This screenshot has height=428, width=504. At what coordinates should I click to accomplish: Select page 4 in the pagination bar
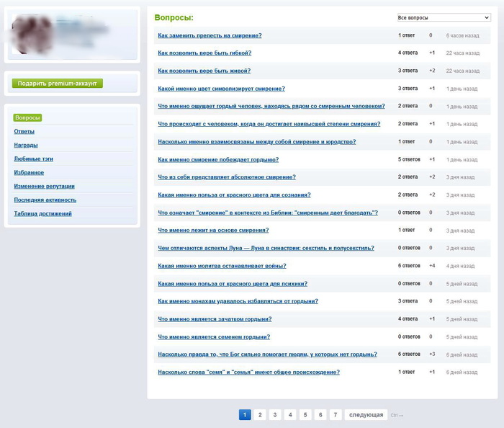pos(290,415)
